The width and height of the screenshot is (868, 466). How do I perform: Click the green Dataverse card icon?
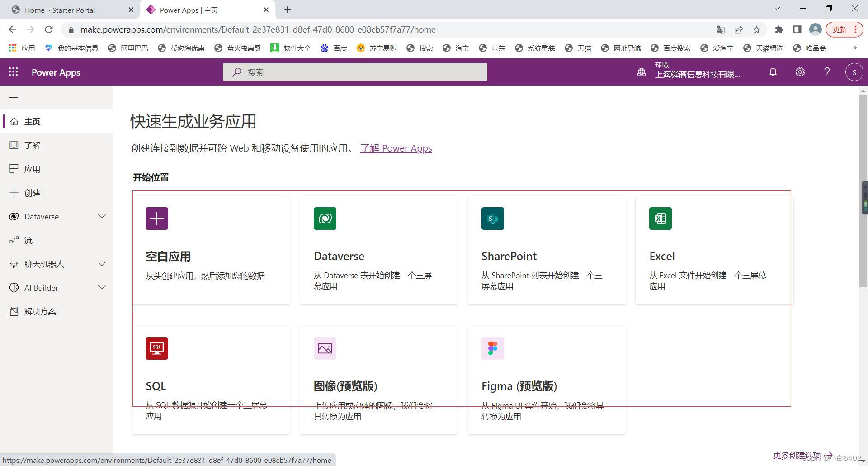point(325,219)
